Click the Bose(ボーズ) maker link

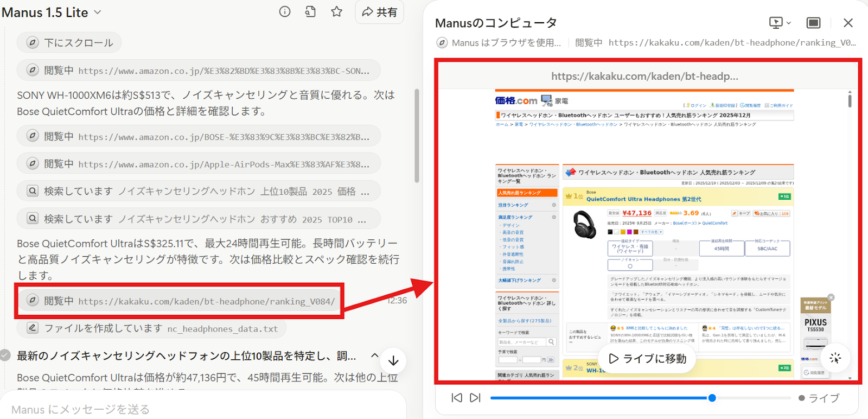click(685, 223)
